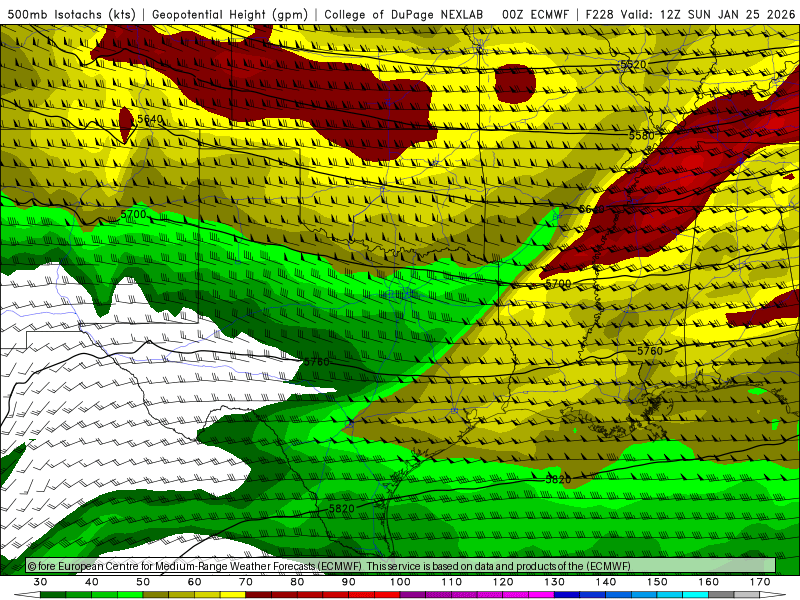Click the 5760 label over the olive Gulf coast area
The image size is (800, 600).
click(x=650, y=351)
